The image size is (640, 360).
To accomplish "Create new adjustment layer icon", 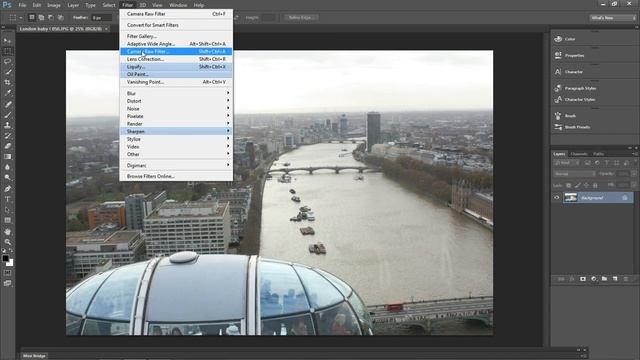I will [594, 279].
